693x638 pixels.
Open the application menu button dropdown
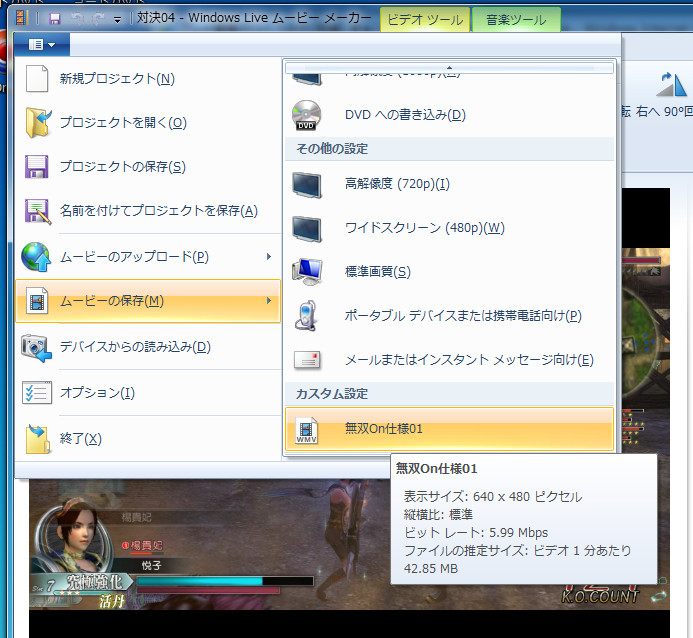tap(42, 44)
